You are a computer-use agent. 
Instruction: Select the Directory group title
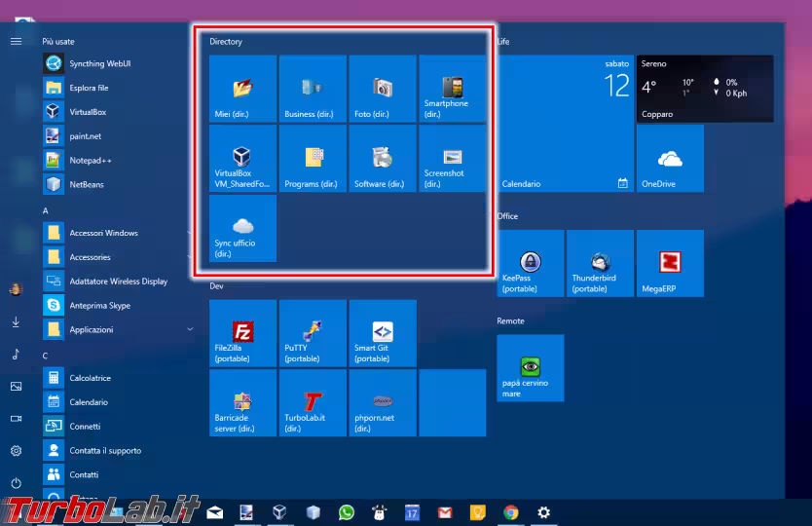click(x=226, y=42)
